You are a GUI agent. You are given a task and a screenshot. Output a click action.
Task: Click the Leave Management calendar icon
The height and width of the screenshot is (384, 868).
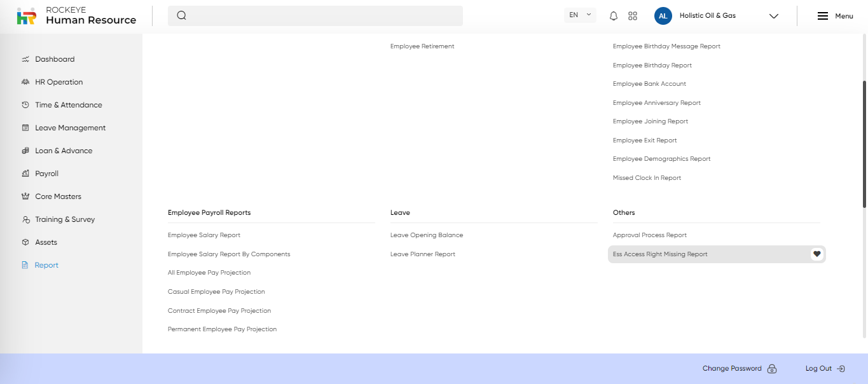tap(25, 128)
